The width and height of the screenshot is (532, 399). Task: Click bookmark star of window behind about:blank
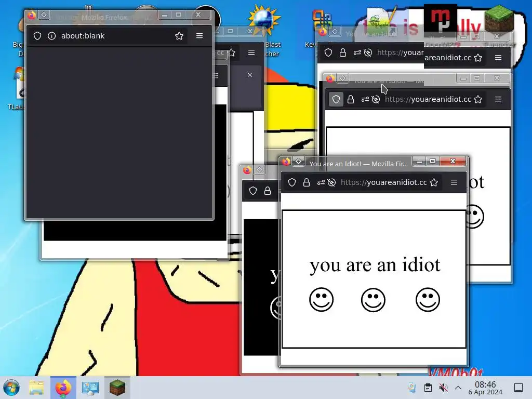pos(232,52)
